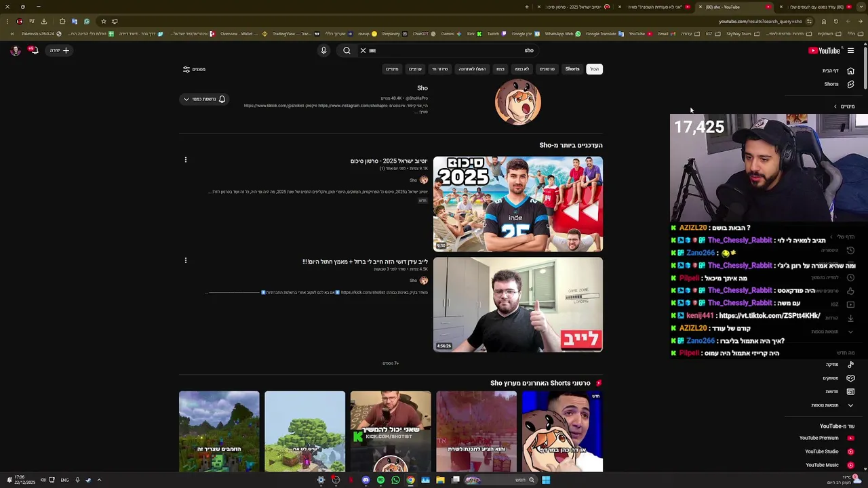This screenshot has width=868, height=488.
Task: Open the hamburger guide menu
Action: click(x=850, y=51)
